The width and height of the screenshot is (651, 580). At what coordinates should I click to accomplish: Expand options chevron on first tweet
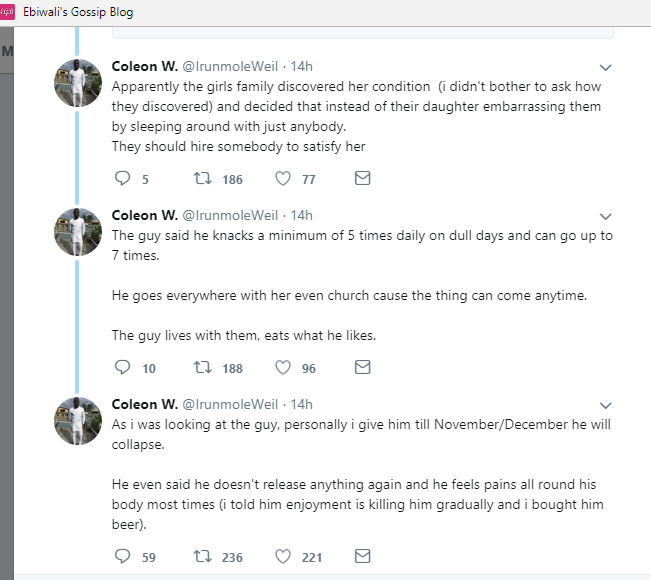pyautogui.click(x=604, y=68)
